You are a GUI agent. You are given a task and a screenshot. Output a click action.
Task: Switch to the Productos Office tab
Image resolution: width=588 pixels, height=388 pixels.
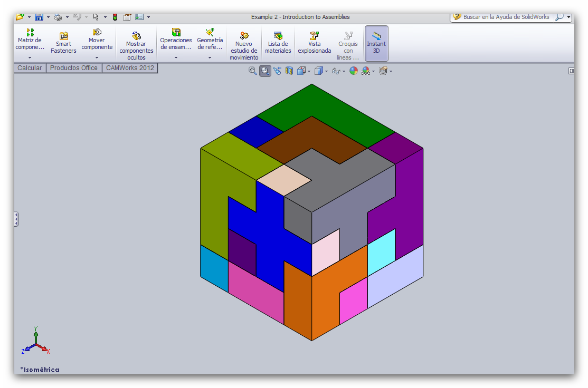[x=74, y=68]
